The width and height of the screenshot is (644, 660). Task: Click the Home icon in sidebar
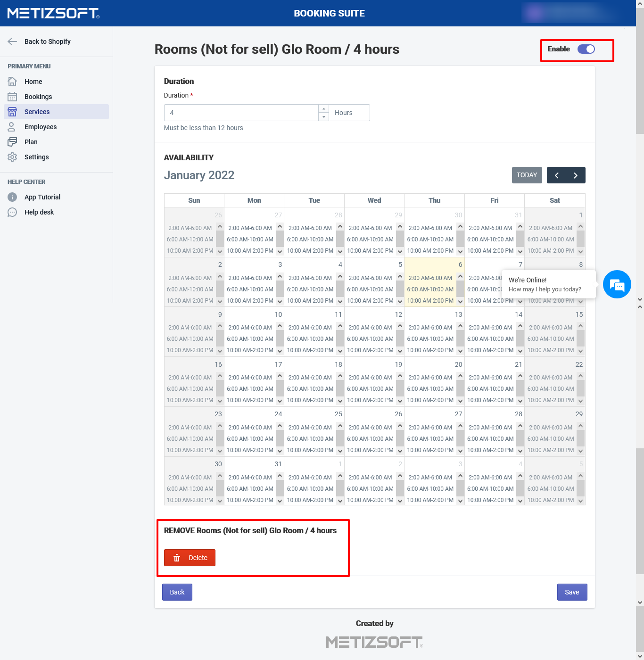click(x=12, y=82)
